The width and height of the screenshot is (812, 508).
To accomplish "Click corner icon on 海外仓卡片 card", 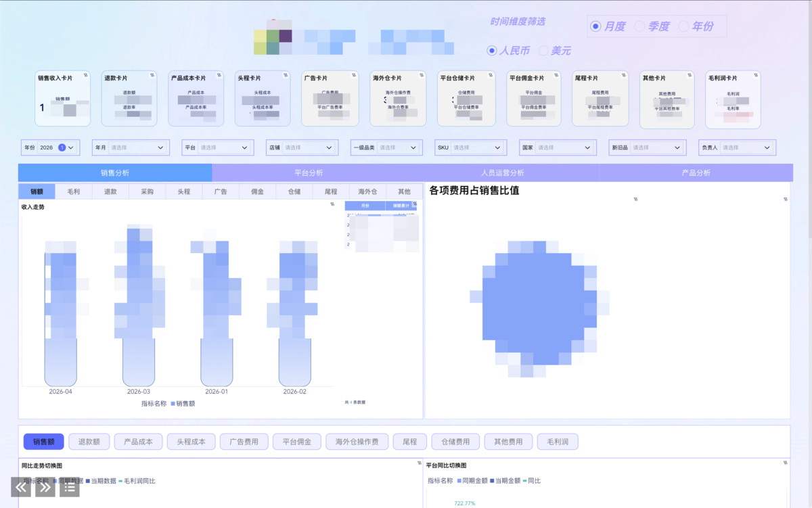I will (x=422, y=75).
